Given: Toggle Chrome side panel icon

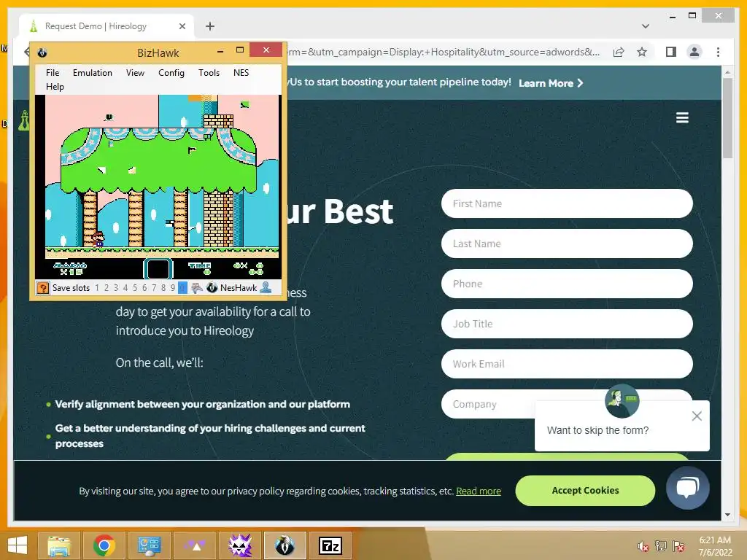Looking at the screenshot, I should (671, 52).
